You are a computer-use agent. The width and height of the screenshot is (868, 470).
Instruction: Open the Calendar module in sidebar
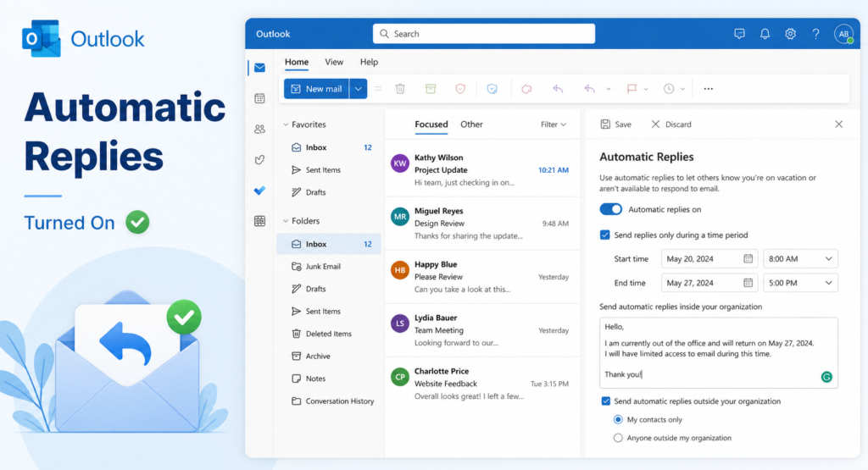coord(259,98)
